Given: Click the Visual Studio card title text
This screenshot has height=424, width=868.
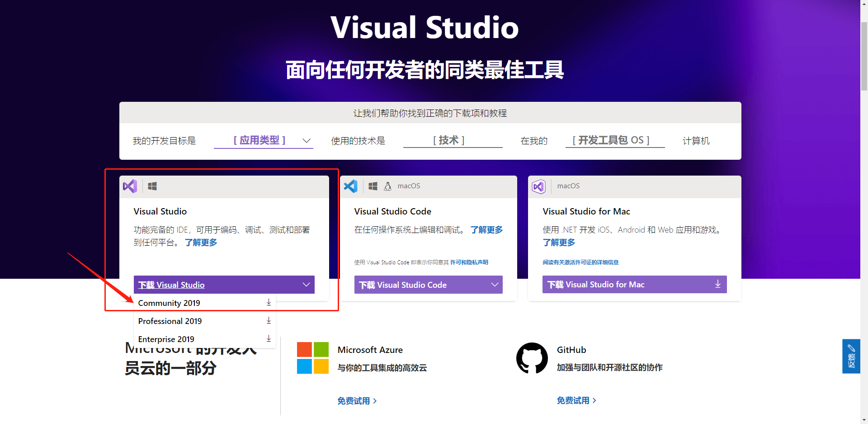Looking at the screenshot, I should [x=160, y=211].
